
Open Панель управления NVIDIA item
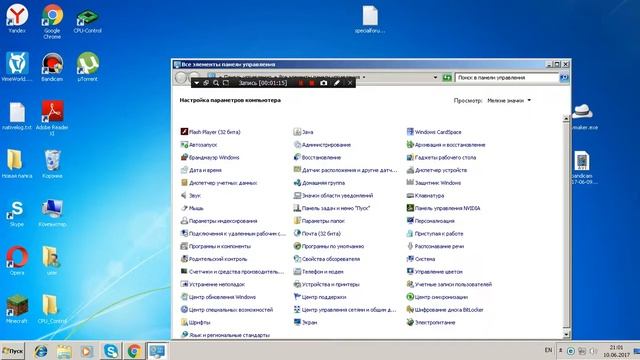click(443, 208)
